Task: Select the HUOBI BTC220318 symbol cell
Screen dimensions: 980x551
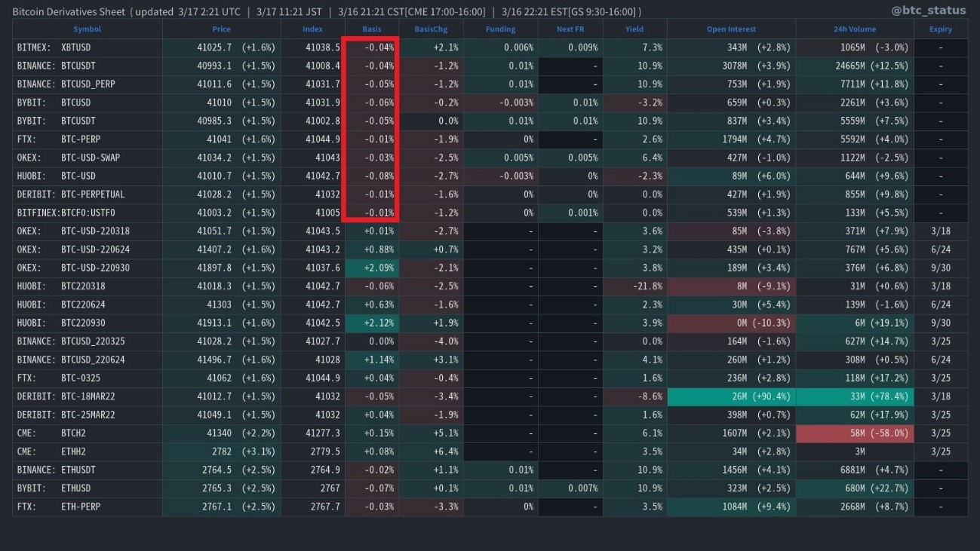Action: [x=88, y=286]
